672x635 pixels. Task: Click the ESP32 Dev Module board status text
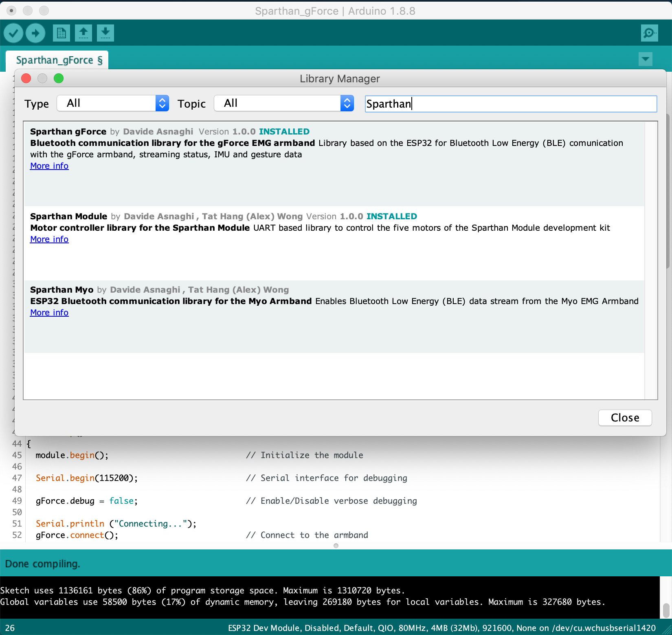tap(442, 628)
